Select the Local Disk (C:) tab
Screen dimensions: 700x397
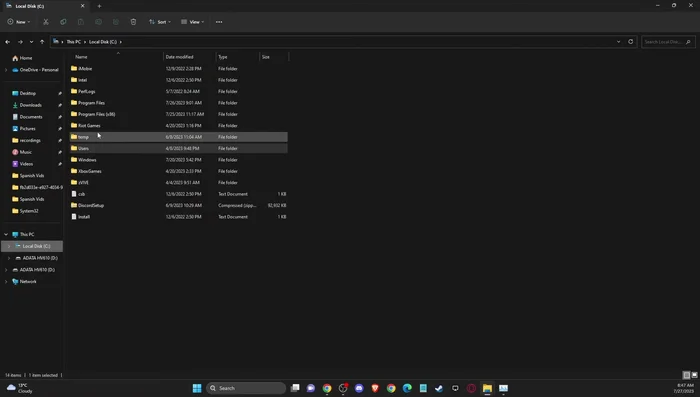(45, 6)
